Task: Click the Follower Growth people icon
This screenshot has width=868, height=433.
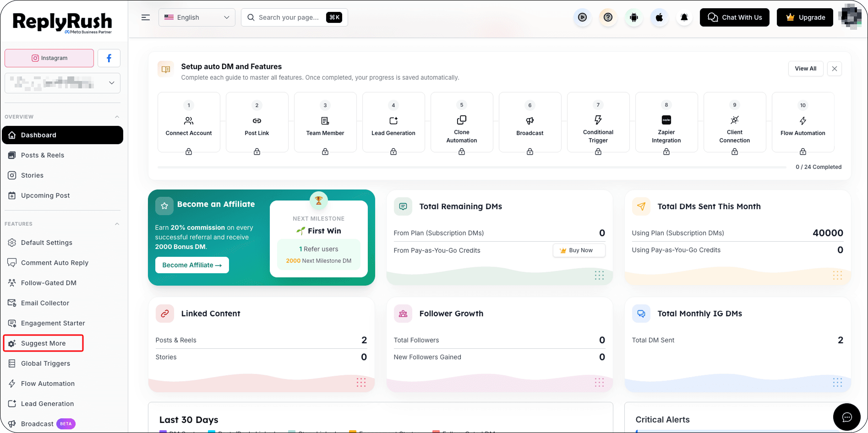Action: (x=403, y=314)
